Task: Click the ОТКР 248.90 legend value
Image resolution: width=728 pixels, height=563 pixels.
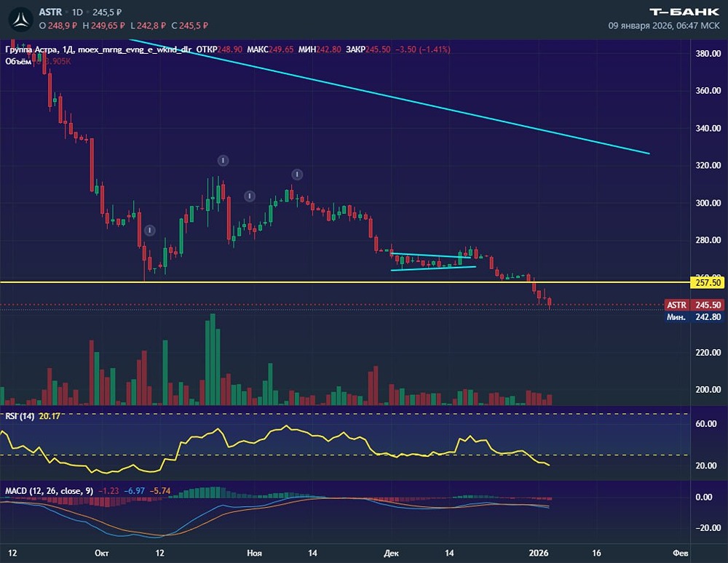Action: click(219, 49)
